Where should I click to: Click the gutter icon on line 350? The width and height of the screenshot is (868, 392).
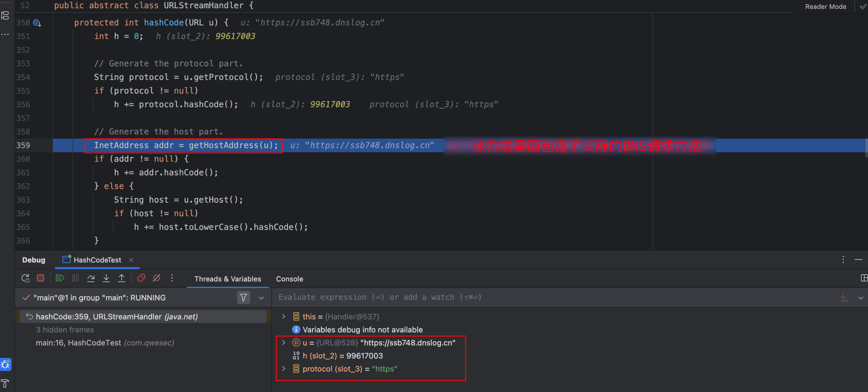pyautogui.click(x=37, y=23)
